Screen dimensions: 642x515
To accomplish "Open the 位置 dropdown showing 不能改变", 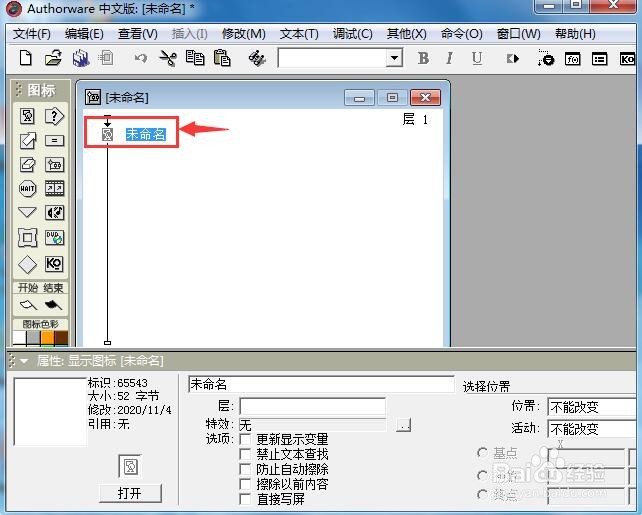I will [592, 407].
